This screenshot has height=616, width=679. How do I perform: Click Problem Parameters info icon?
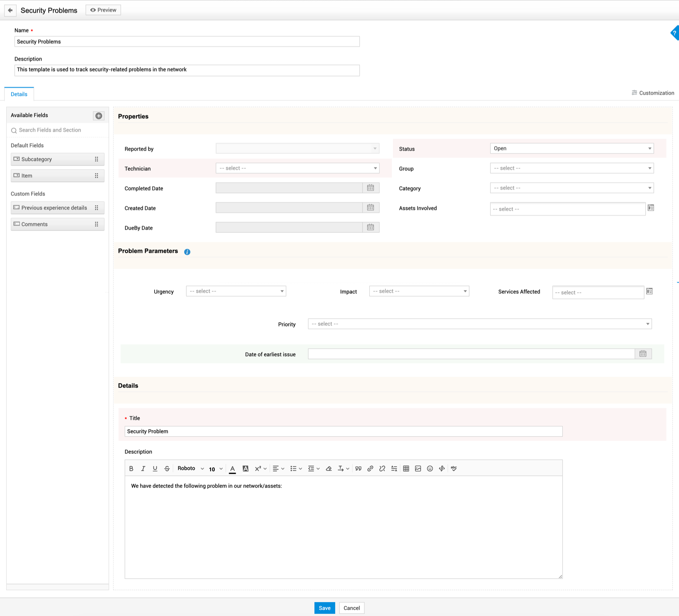point(187,252)
